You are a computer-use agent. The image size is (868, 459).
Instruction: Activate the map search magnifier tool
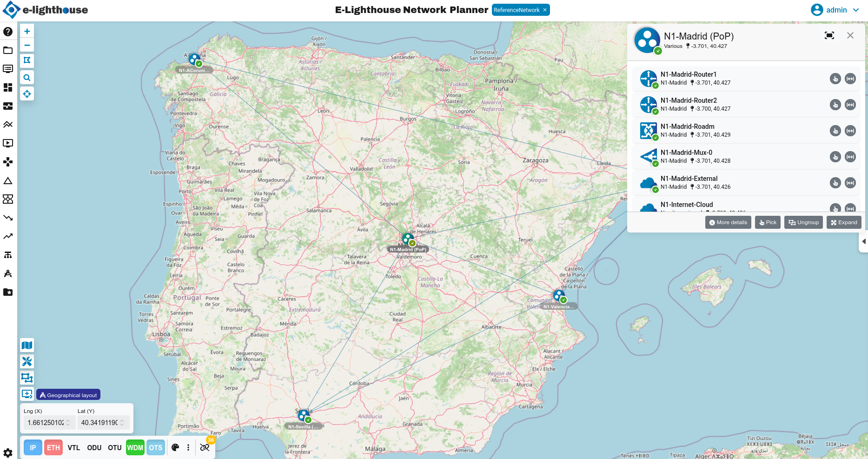(x=27, y=78)
